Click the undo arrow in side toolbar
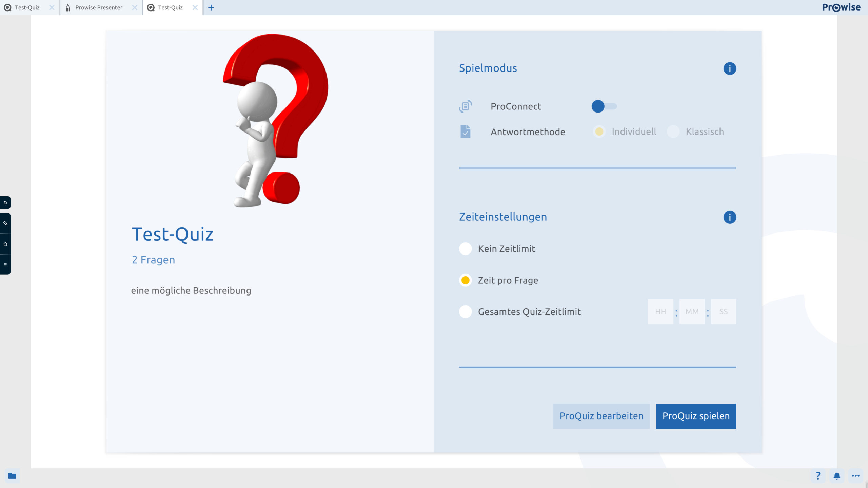868x488 pixels. coord(5,203)
